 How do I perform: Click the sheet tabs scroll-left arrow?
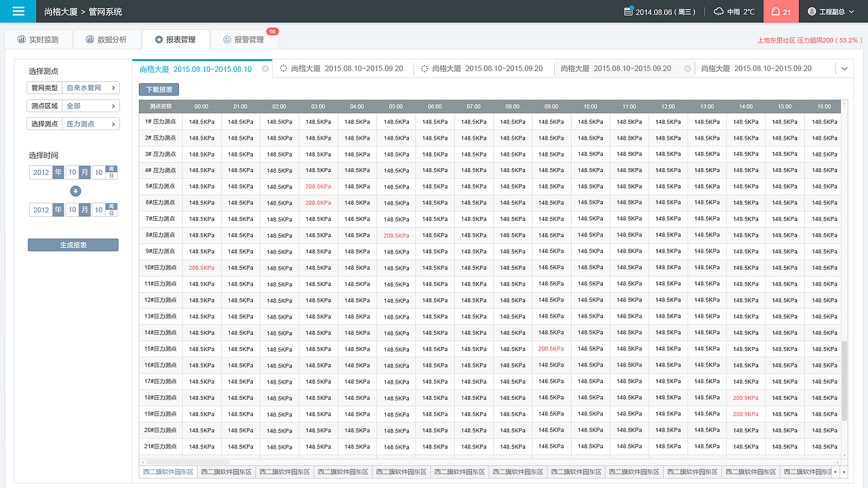coord(836,472)
